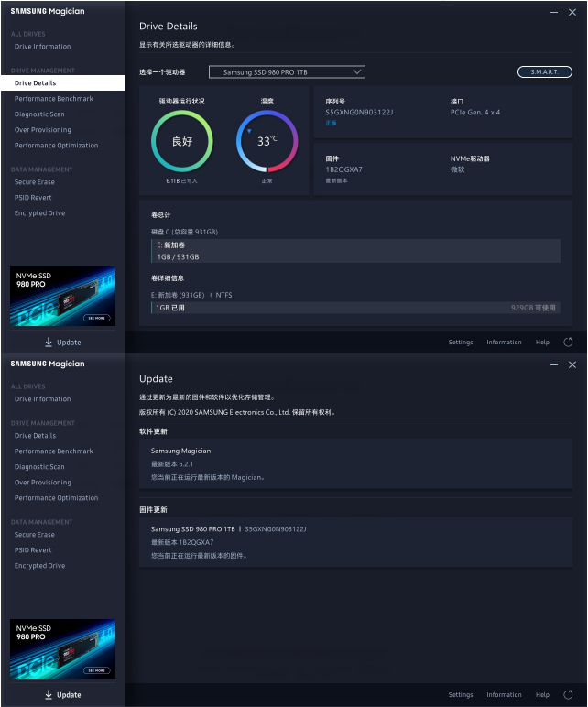
Task: Open Help in the Drive Details window footer
Action: pyautogui.click(x=542, y=343)
